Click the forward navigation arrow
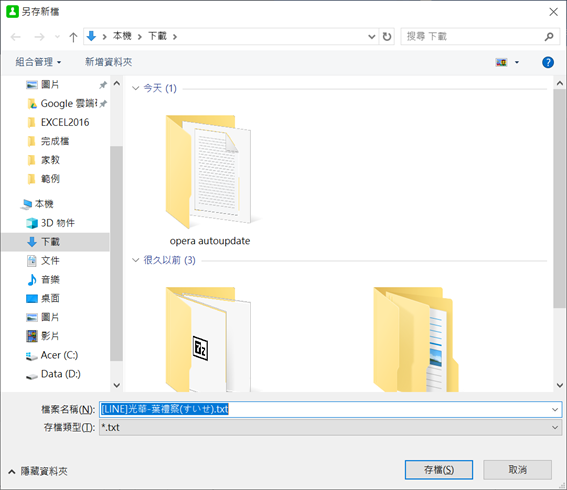Viewport: 567px width, 490px height. [39, 37]
